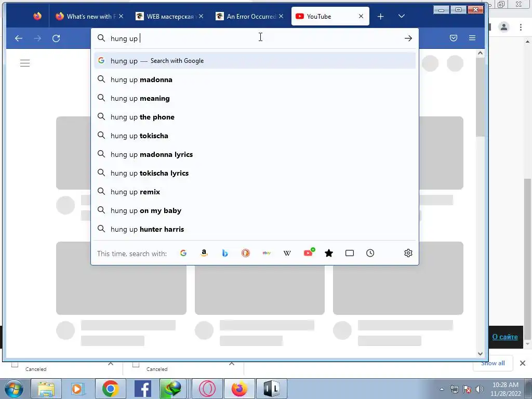
Task: Choose suggestion hung up meaning
Action: [255, 98]
